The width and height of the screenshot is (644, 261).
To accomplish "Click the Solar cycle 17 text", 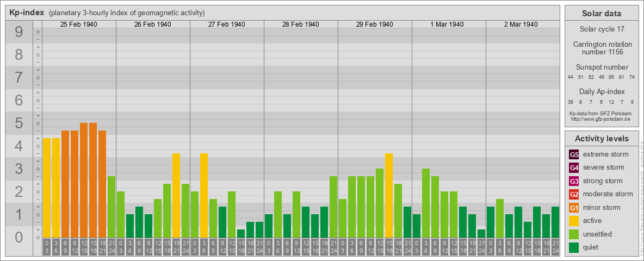I will (x=601, y=29).
